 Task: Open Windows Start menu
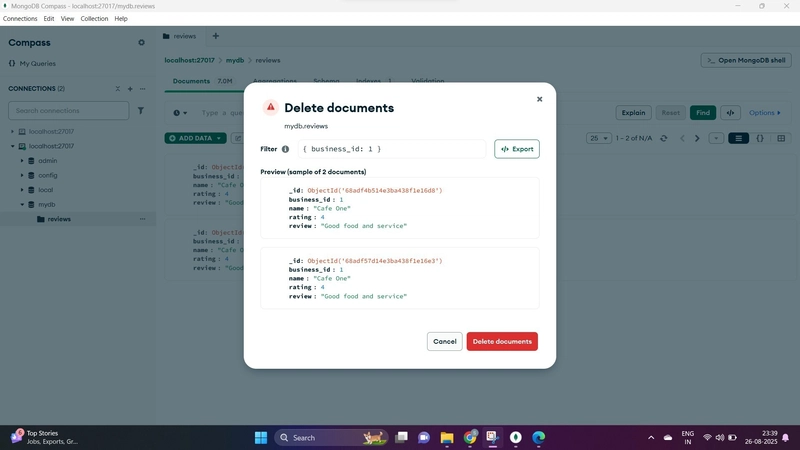coord(261,438)
